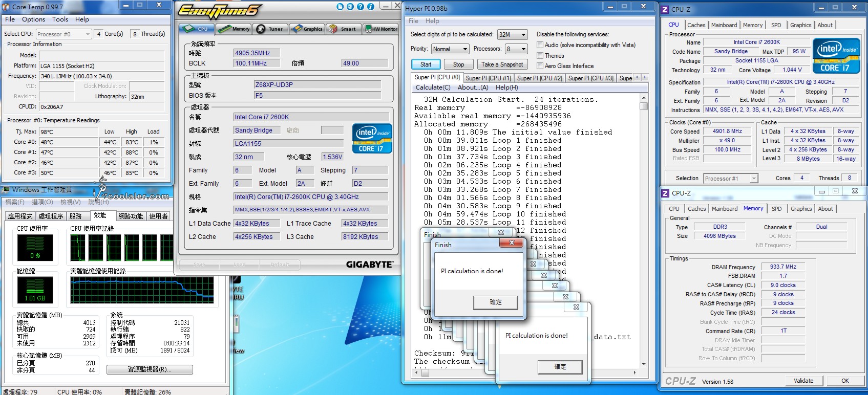This screenshot has height=395, width=868.
Task: Open the About...(A) menu in Super PI
Action: 473,87
